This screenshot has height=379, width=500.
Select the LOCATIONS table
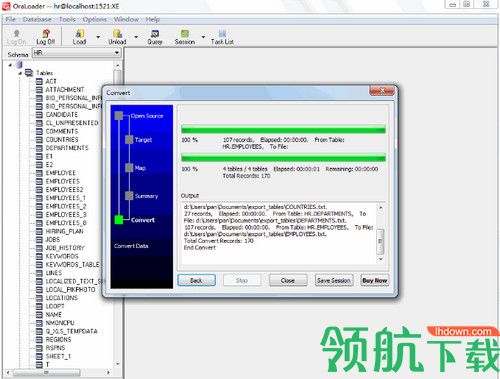[62, 298]
